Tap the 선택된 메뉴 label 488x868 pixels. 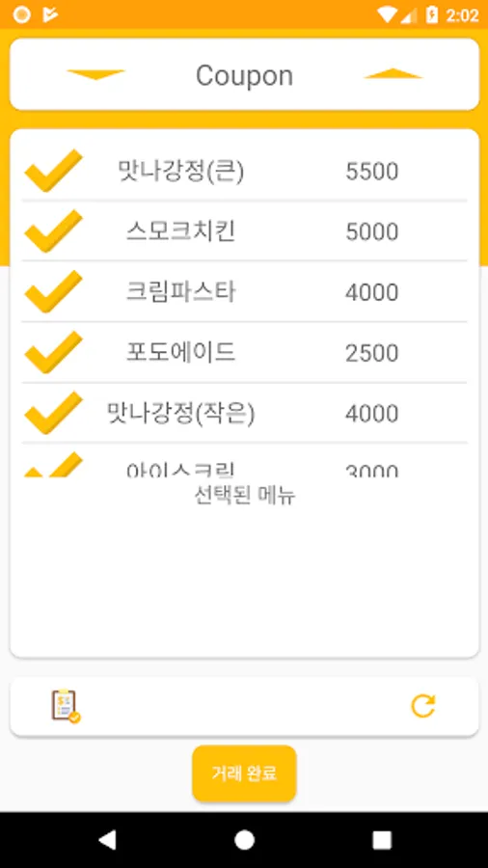[245, 496]
